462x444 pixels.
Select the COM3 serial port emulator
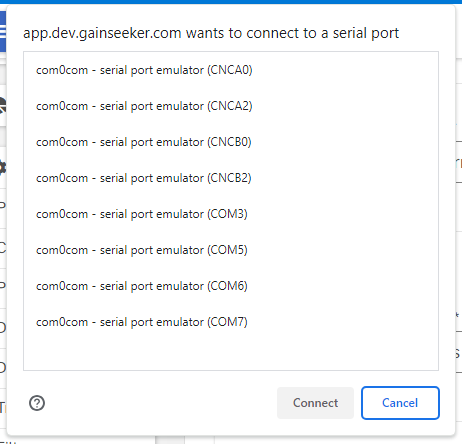click(231, 214)
